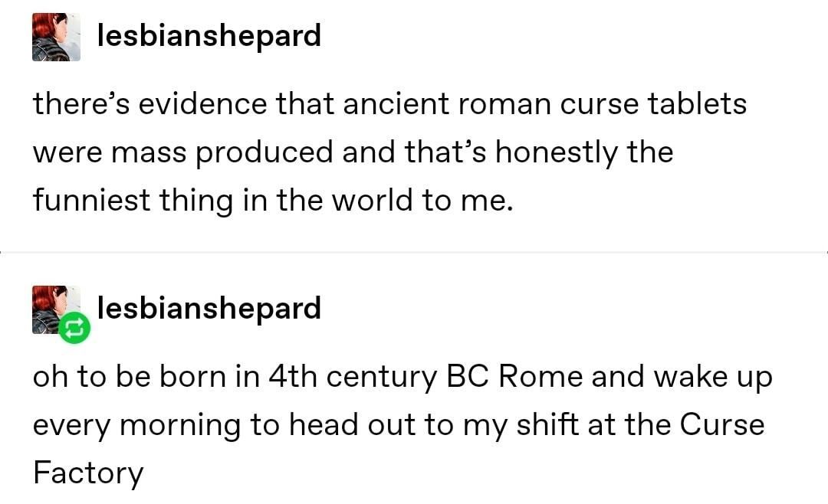
Task: Click the line starting "every morning to head"
Action: point(398,424)
